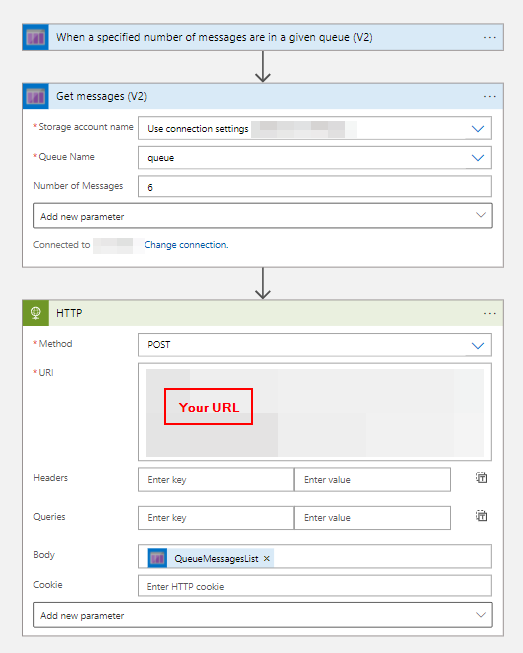The image size is (523, 653).
Task: Collapse the HTTP action header
Action: (263, 313)
